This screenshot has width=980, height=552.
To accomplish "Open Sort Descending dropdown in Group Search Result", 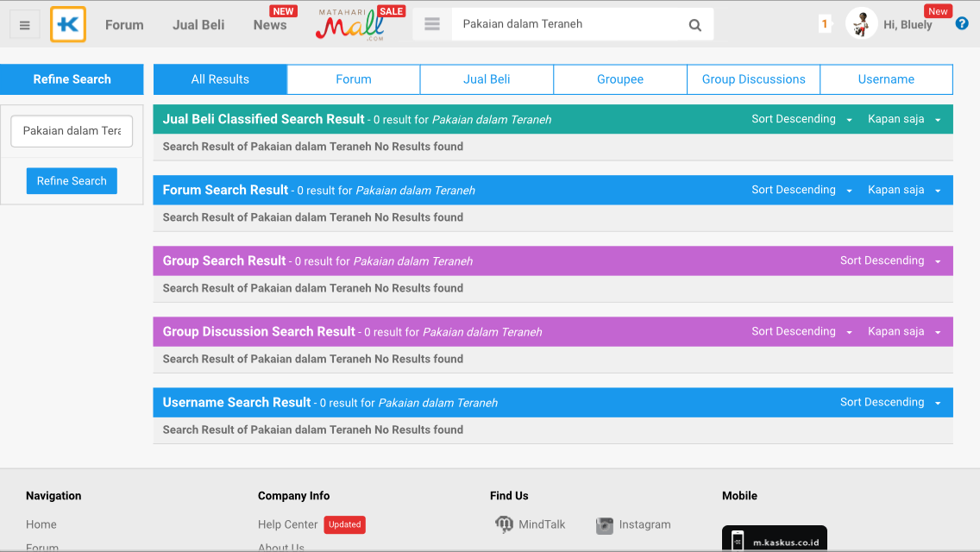I will [890, 260].
